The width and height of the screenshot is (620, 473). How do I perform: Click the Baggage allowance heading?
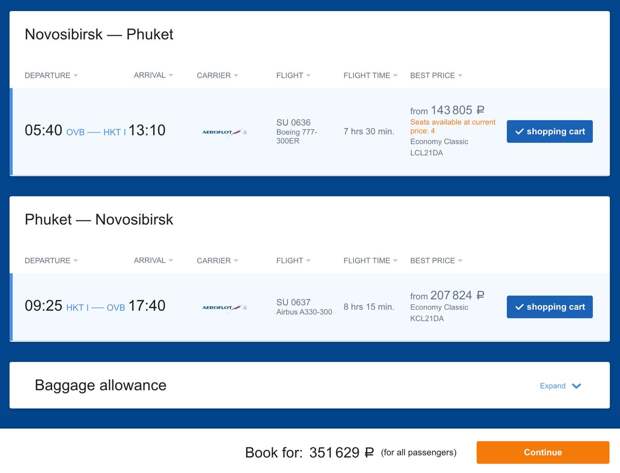(100, 385)
